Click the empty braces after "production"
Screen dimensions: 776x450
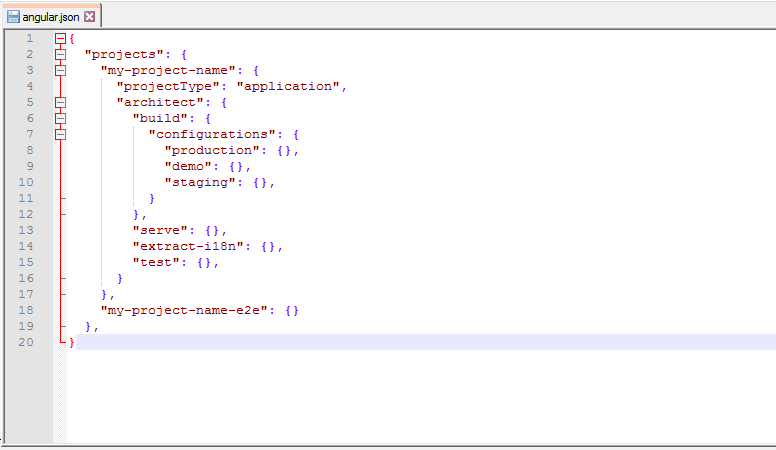(x=284, y=150)
